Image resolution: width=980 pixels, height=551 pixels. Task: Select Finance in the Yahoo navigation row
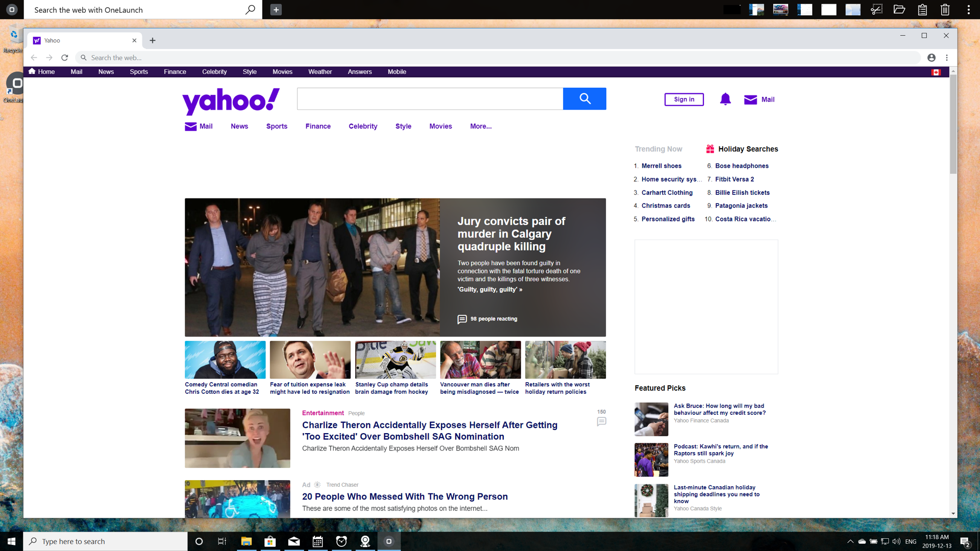point(318,126)
